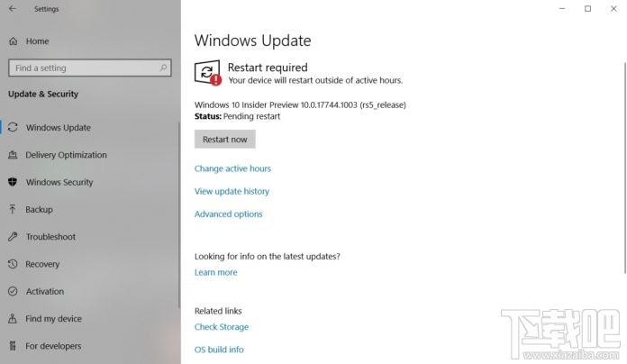Click the Activation checkmark circle icon
The height and width of the screenshot is (364, 627).
pyautogui.click(x=13, y=291)
